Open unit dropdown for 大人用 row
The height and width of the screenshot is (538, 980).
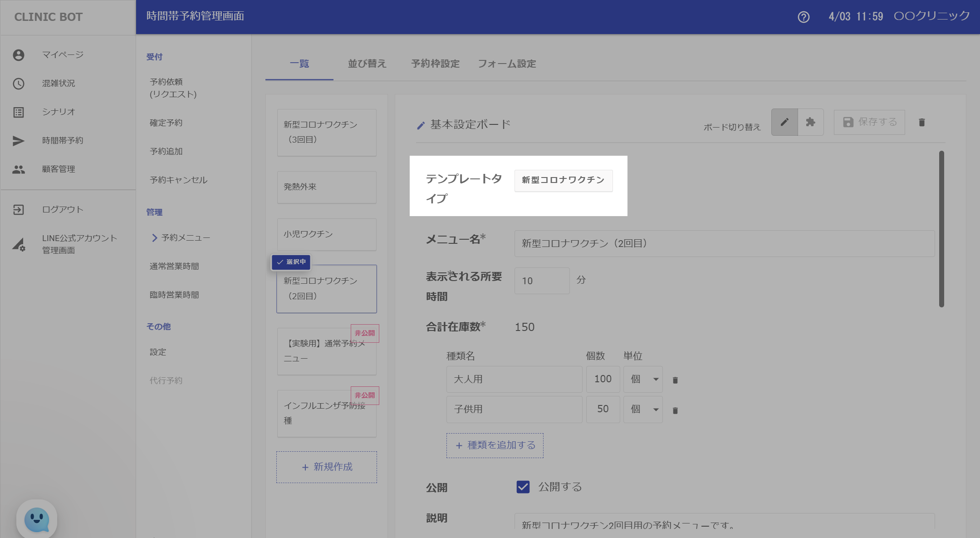[x=643, y=379]
